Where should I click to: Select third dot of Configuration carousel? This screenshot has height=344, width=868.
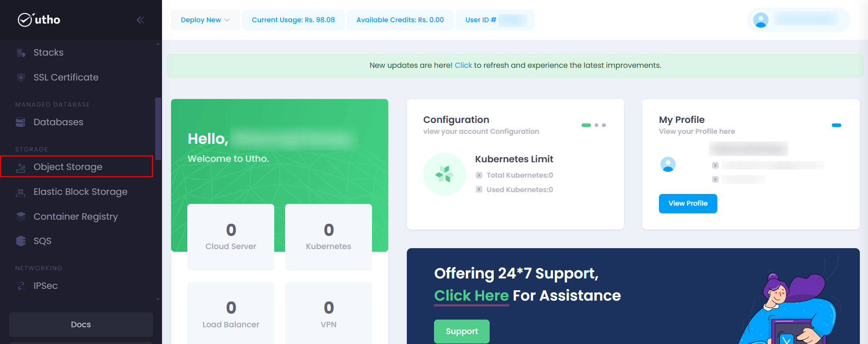604,125
